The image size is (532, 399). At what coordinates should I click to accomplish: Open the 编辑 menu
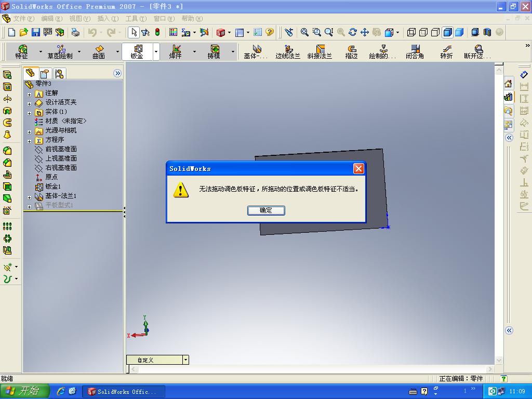51,19
